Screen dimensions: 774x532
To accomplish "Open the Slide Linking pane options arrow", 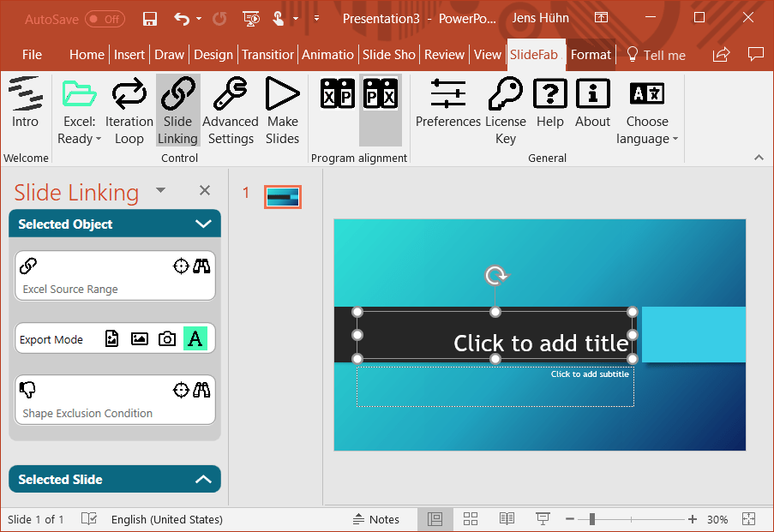I will [x=160, y=190].
